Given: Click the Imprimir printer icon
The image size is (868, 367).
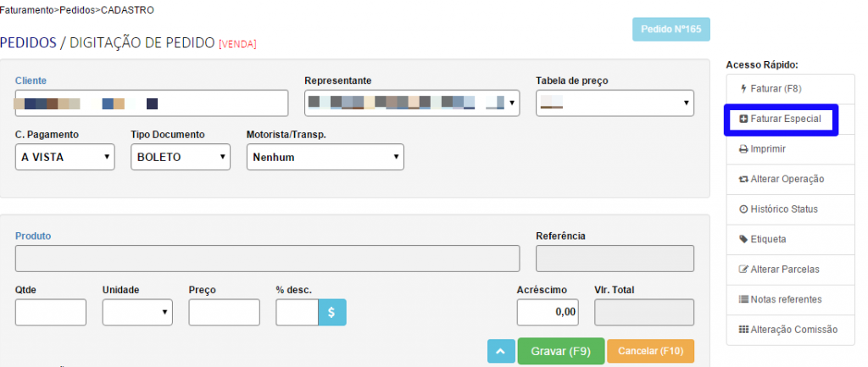Looking at the screenshot, I should (x=743, y=149).
